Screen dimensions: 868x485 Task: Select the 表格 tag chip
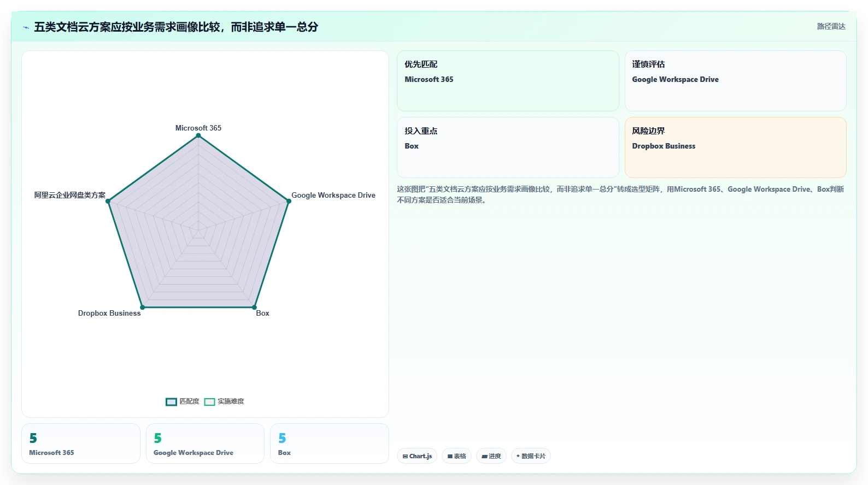pyautogui.click(x=456, y=456)
